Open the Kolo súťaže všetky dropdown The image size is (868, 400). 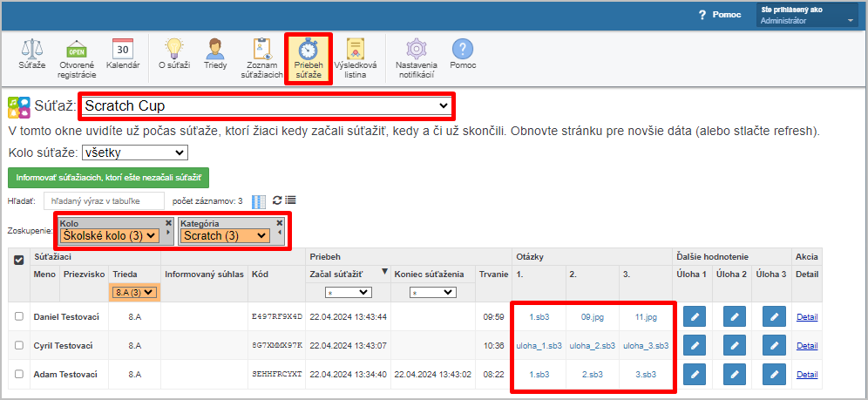click(135, 153)
